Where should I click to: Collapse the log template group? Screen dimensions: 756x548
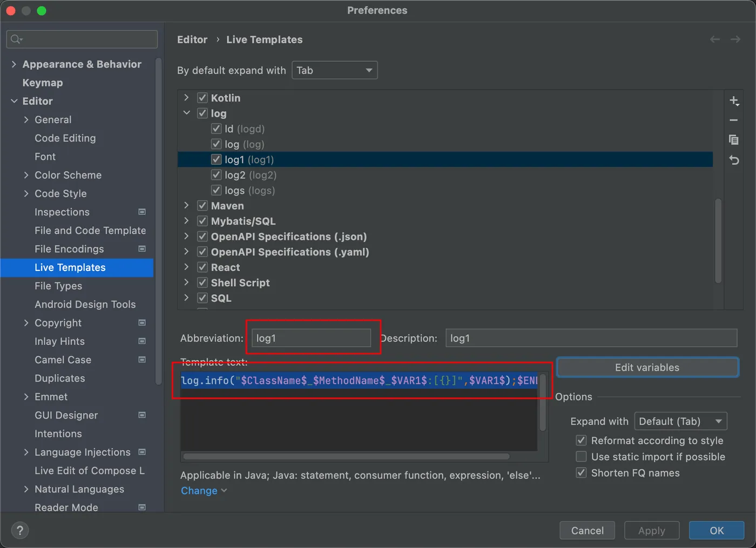point(187,113)
